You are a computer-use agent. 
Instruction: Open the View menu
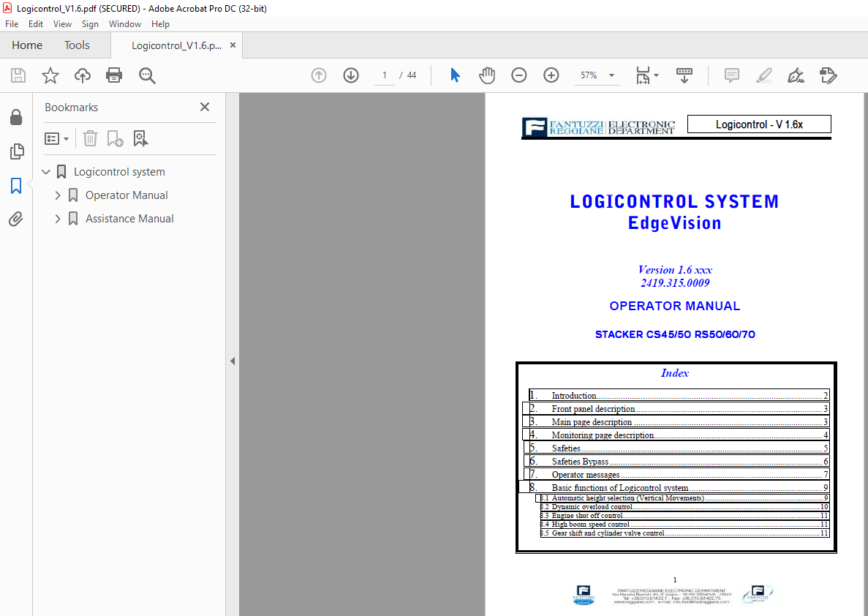click(62, 24)
